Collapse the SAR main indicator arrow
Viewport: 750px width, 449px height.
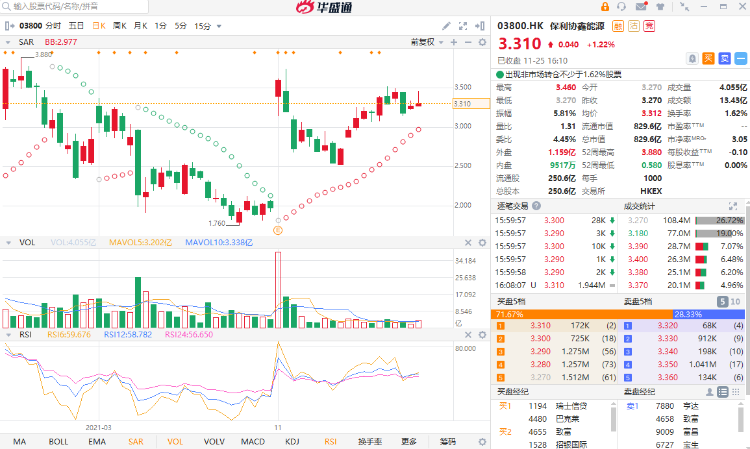[8, 43]
